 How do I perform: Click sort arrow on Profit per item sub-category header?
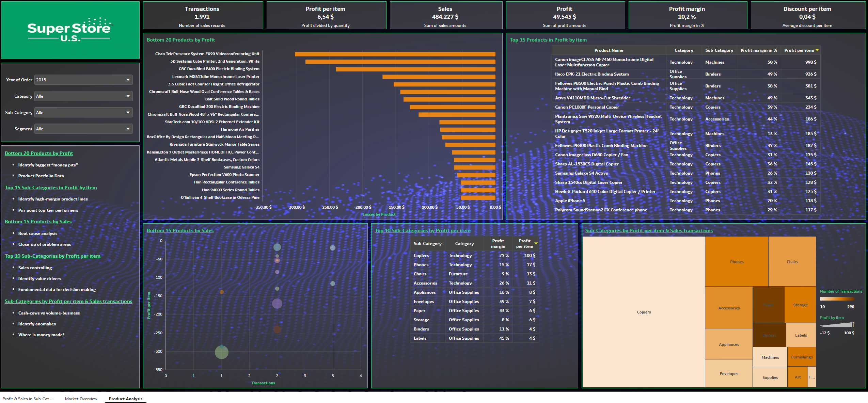(536, 243)
